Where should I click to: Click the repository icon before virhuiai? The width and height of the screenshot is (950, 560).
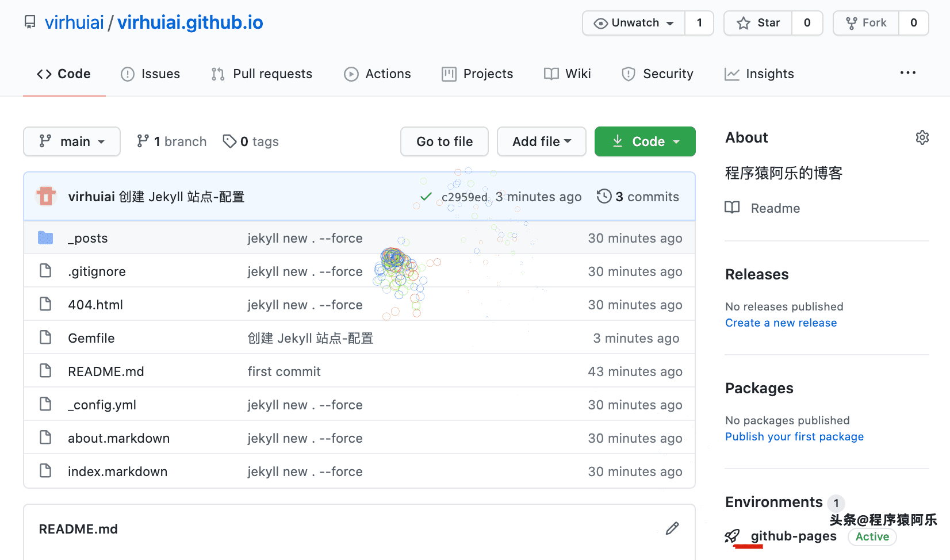point(30,22)
